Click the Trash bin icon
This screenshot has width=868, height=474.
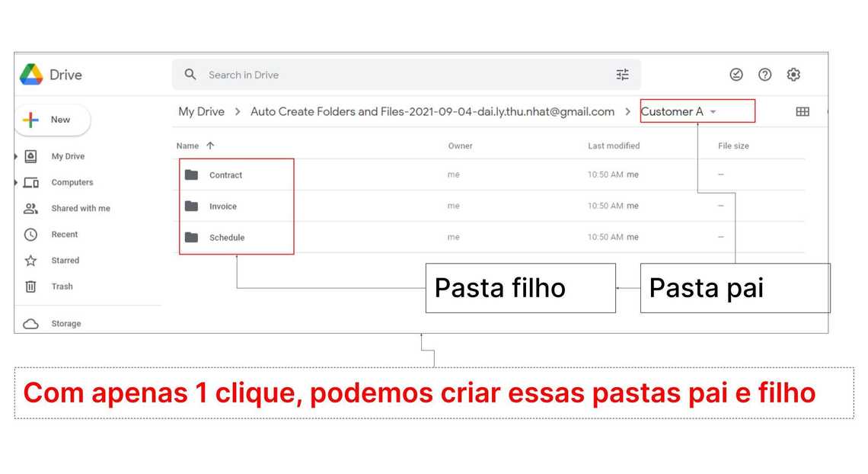click(x=31, y=287)
